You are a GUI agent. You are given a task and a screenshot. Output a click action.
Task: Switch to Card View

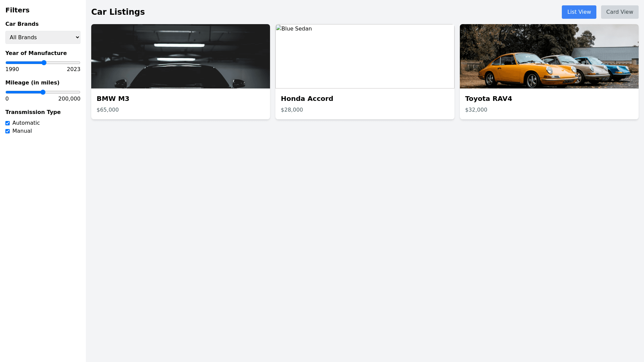[619, 12]
